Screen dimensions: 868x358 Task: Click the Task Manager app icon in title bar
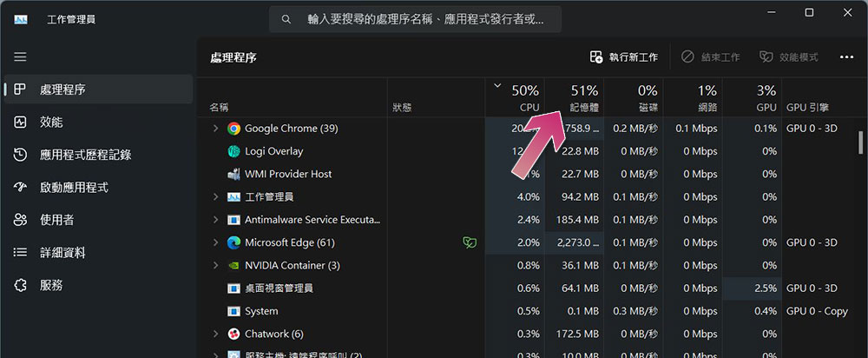(x=21, y=19)
